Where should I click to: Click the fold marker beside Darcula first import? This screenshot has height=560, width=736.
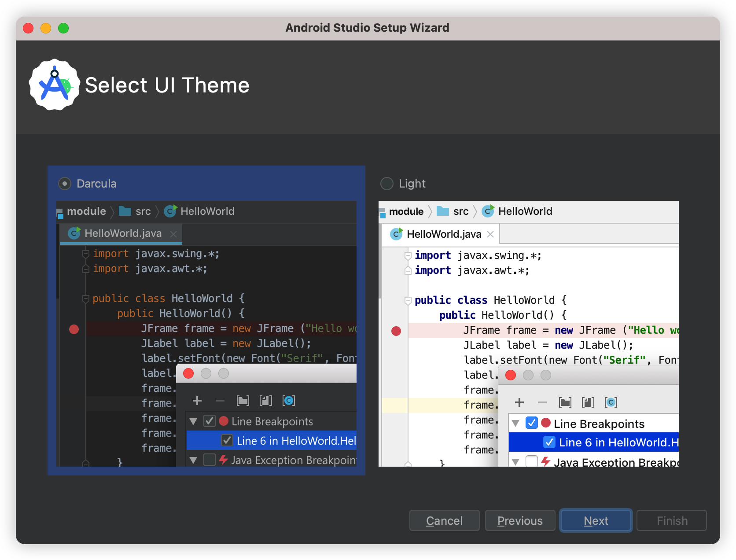86,254
